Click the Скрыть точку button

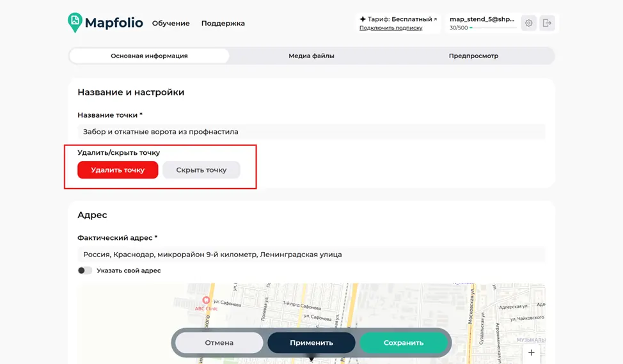(201, 170)
